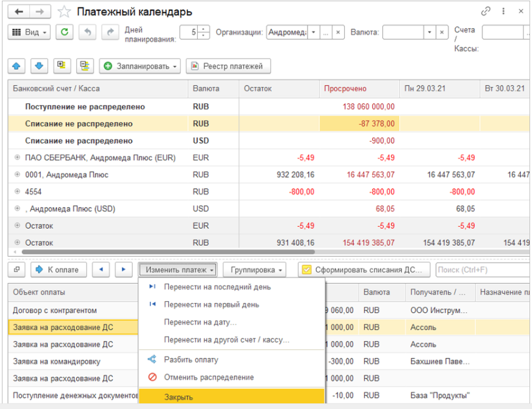Copy the page link via chain icon
532x409 pixels.
[486, 11]
